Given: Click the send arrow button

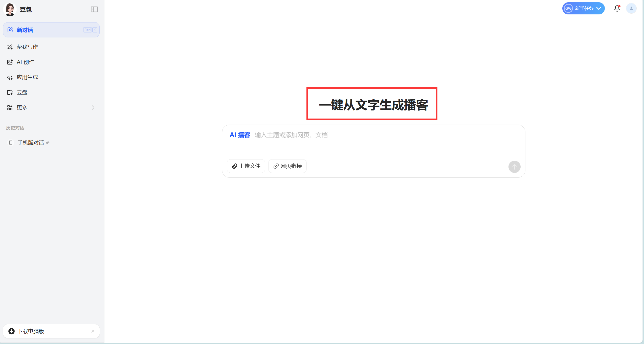Looking at the screenshot, I should click(514, 167).
